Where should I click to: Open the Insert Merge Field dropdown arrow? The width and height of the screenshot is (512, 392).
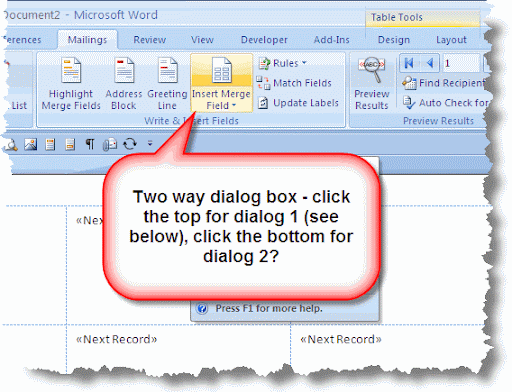(234, 105)
